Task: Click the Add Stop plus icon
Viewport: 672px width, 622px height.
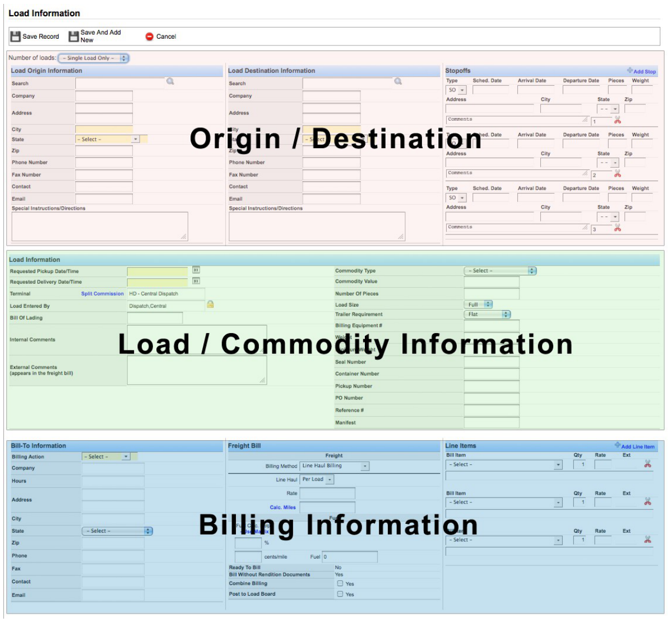Action: (629, 70)
